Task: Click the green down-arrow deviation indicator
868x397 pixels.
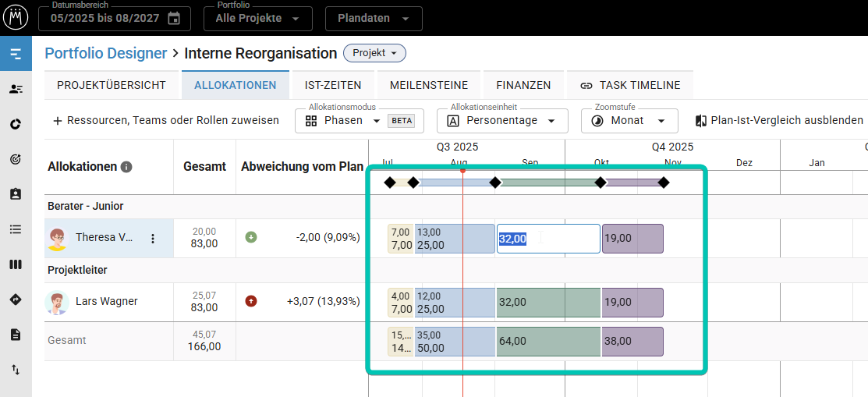Action: point(250,237)
